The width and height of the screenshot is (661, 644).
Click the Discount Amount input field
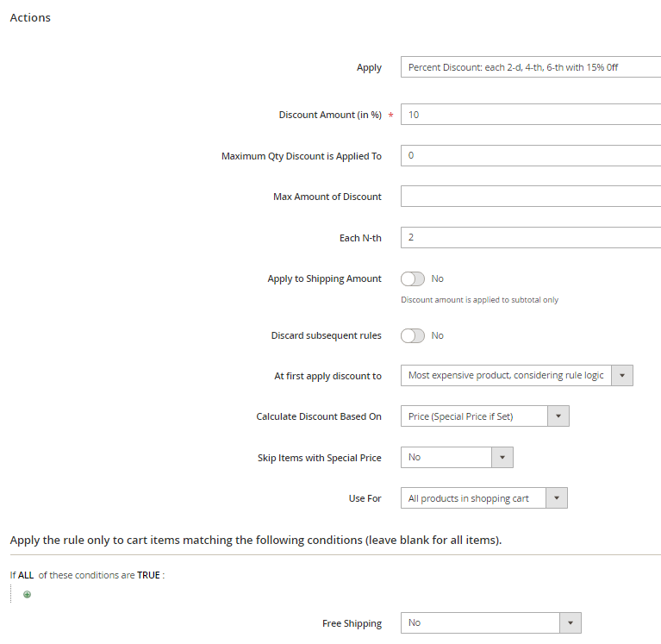coord(530,115)
